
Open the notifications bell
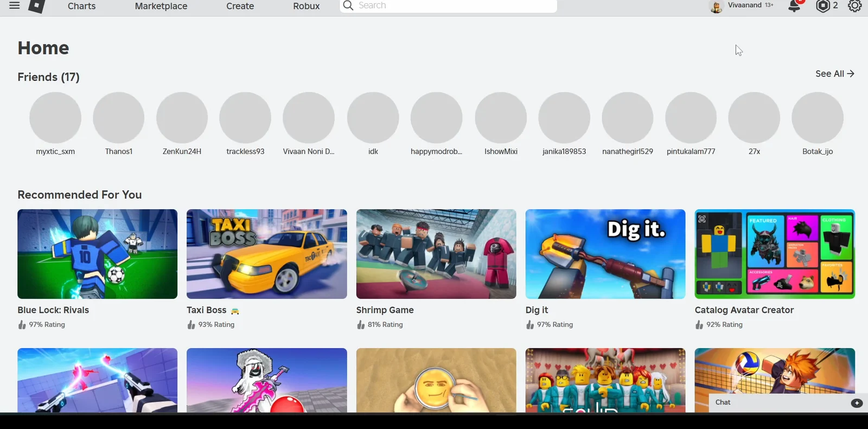point(795,6)
